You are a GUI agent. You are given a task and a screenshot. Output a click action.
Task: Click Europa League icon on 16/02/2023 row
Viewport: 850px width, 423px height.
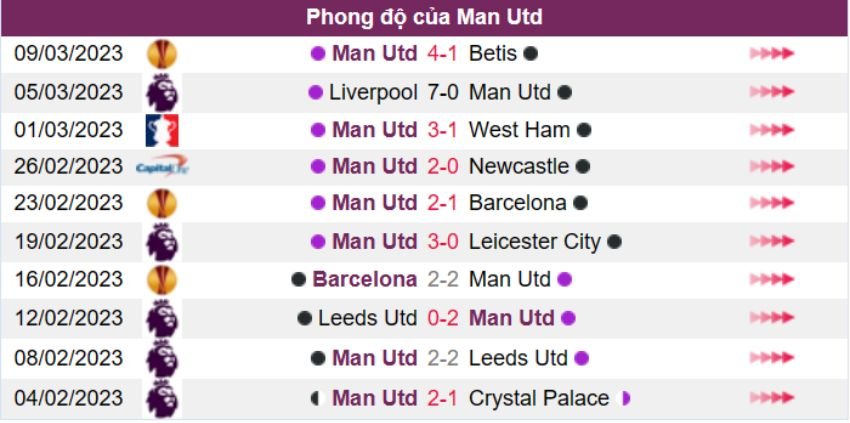point(161,279)
